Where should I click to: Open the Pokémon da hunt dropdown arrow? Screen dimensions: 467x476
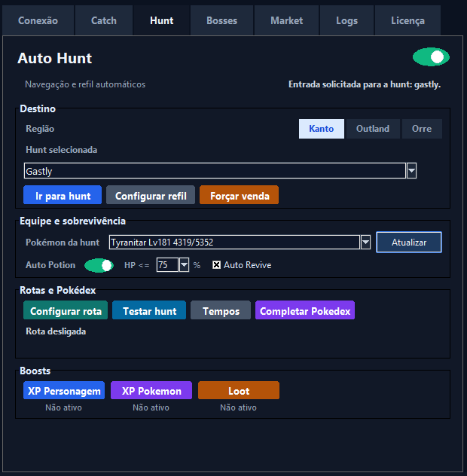point(365,243)
